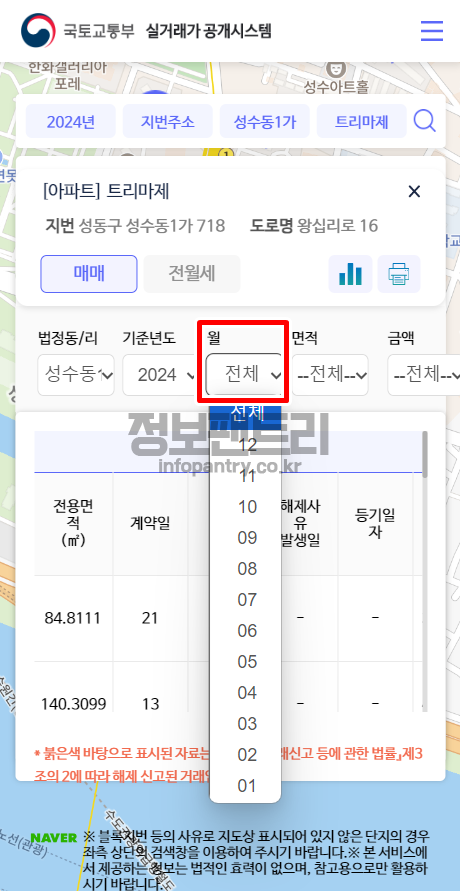Click contract day 21 cell
460x891 pixels.
[x=150, y=618]
